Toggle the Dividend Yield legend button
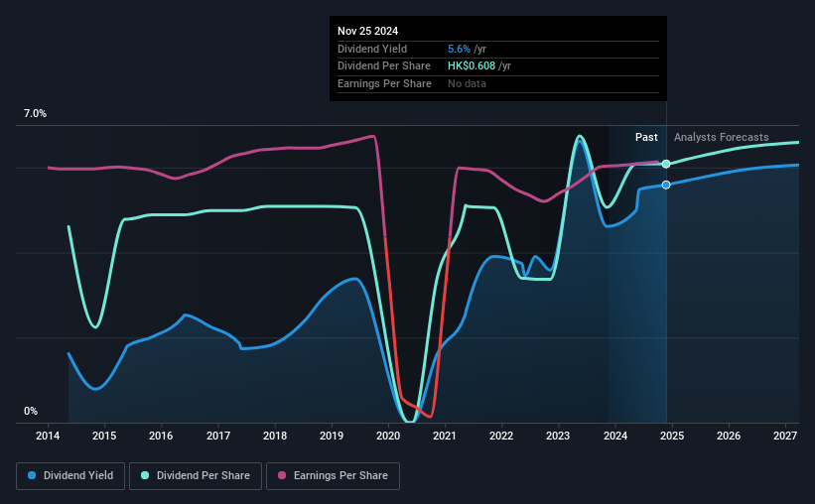The width and height of the screenshot is (815, 504). click(x=70, y=476)
